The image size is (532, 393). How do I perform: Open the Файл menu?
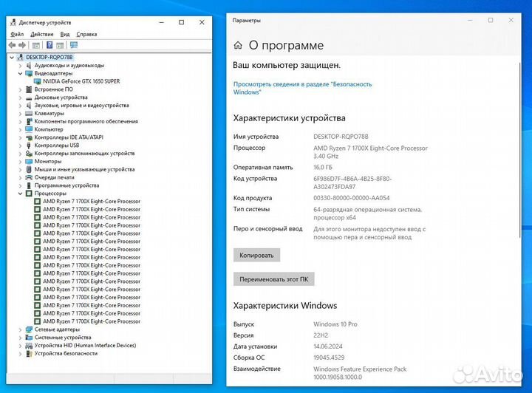(17, 34)
